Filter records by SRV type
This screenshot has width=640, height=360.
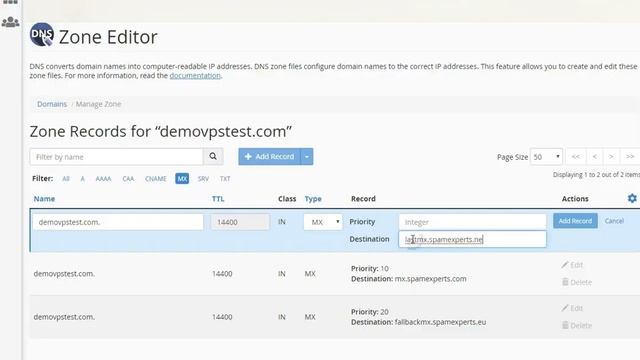[x=203, y=179]
